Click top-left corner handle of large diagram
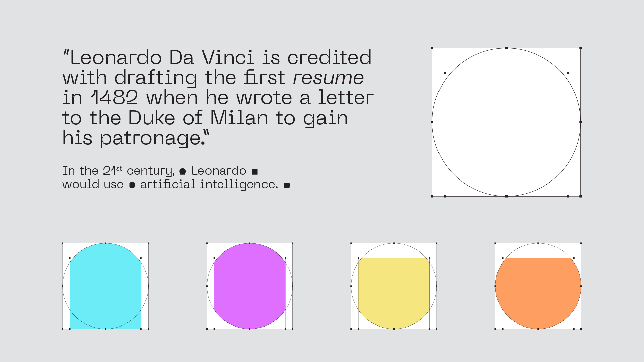 432,48
